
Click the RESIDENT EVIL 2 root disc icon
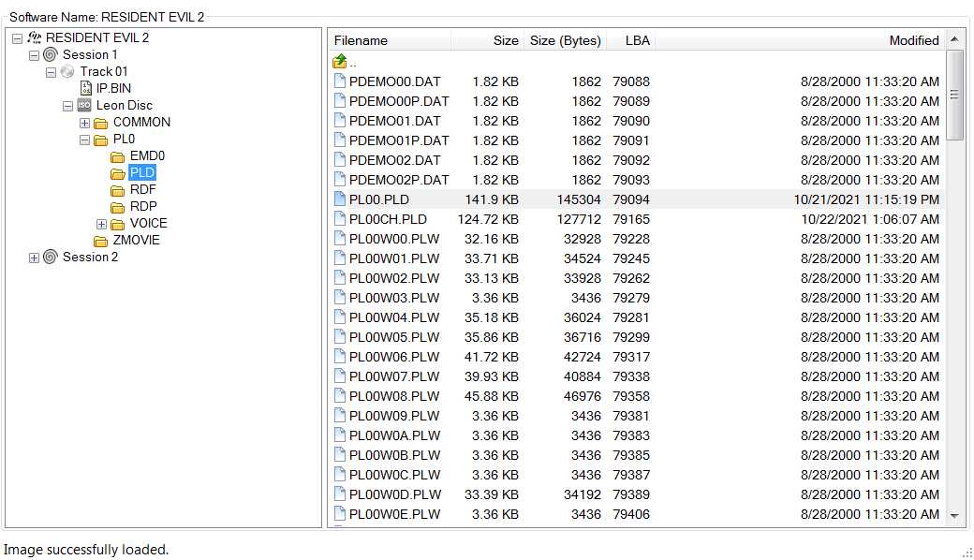34,37
